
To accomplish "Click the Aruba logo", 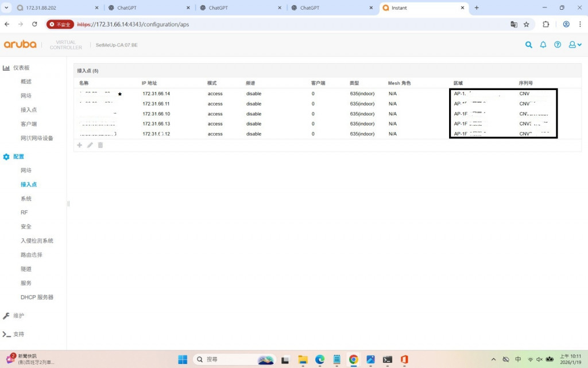I will pos(20,44).
